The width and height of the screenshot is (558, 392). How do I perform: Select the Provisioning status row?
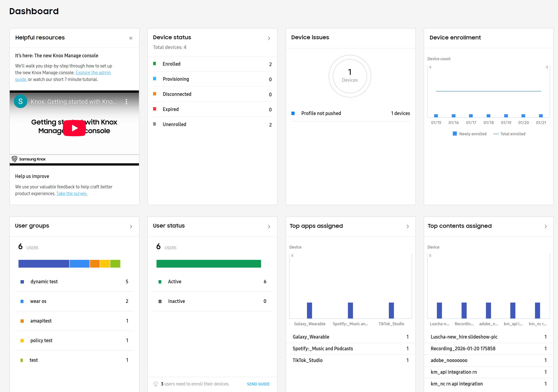(212, 79)
